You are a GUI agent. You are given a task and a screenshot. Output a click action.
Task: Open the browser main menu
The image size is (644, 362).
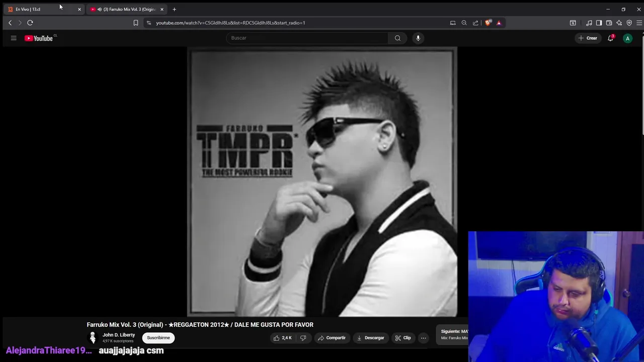[639, 23]
